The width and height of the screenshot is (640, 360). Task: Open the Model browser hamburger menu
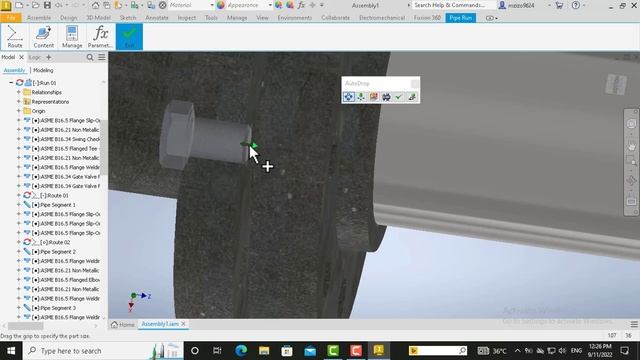102,58
